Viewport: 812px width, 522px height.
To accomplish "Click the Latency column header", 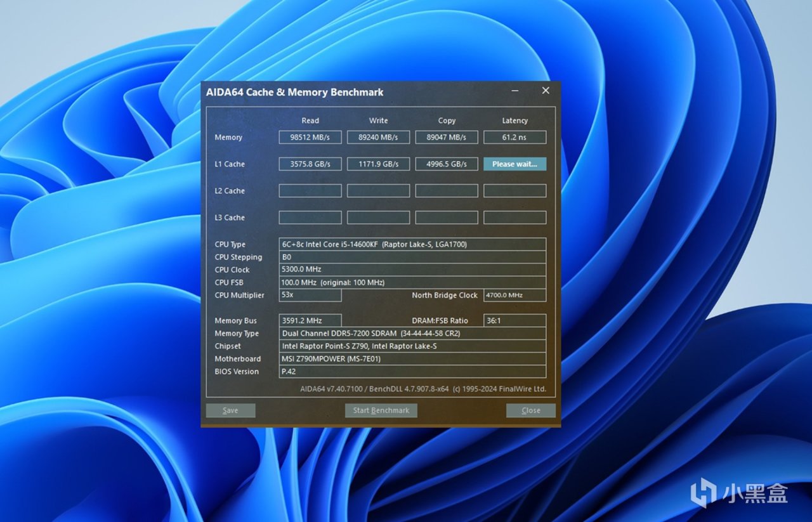I will (515, 121).
